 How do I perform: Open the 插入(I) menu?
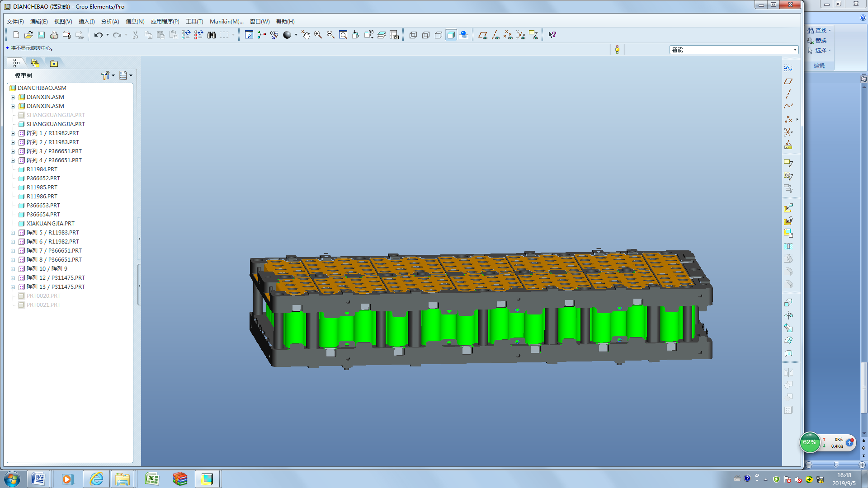pos(86,21)
